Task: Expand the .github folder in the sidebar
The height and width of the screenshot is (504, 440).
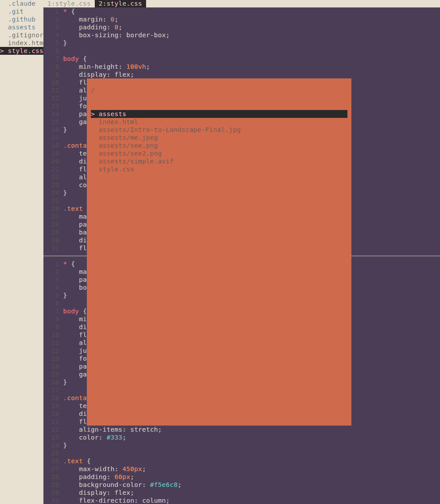Action: tap(21, 19)
